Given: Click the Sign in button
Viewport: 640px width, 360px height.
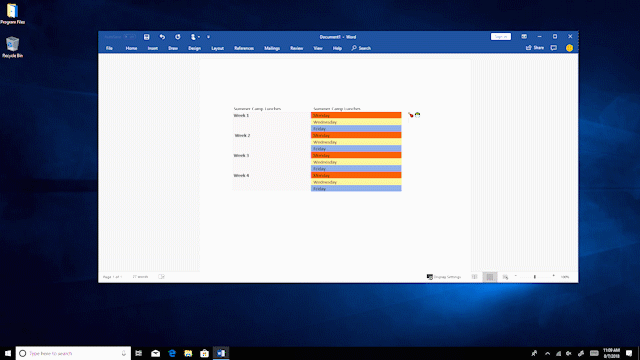Looking at the screenshot, I should tap(501, 36).
